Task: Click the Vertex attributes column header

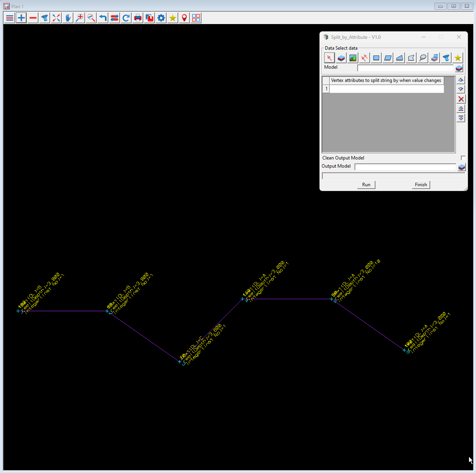Action: [387, 81]
